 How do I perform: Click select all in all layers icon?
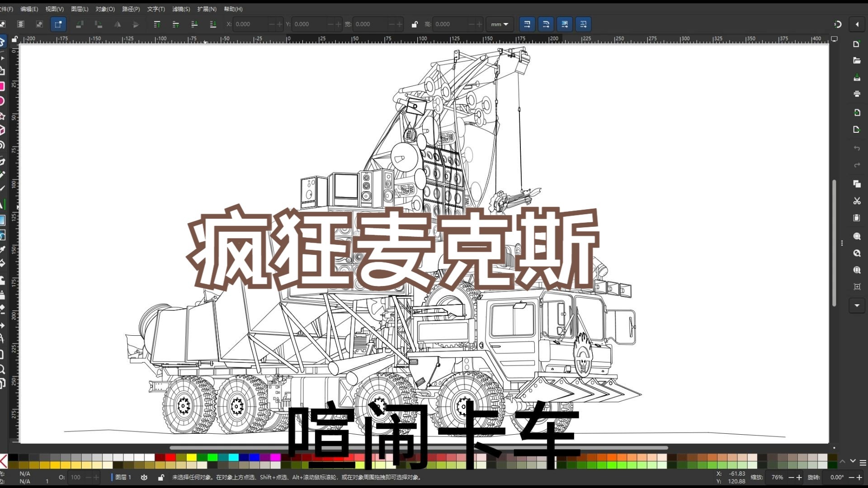(x=21, y=24)
